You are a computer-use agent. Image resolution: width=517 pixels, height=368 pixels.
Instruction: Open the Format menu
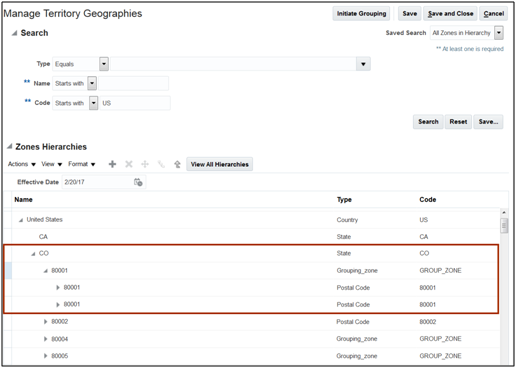[x=82, y=164]
